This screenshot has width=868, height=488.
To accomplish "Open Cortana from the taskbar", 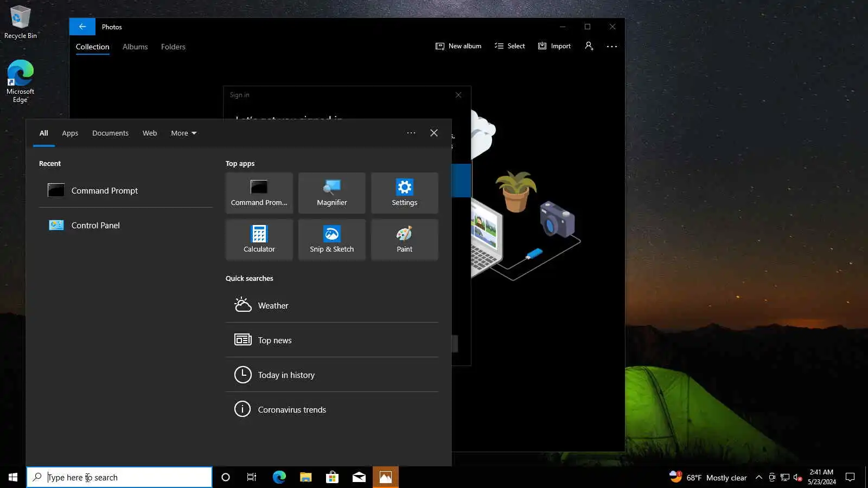I will click(x=226, y=477).
